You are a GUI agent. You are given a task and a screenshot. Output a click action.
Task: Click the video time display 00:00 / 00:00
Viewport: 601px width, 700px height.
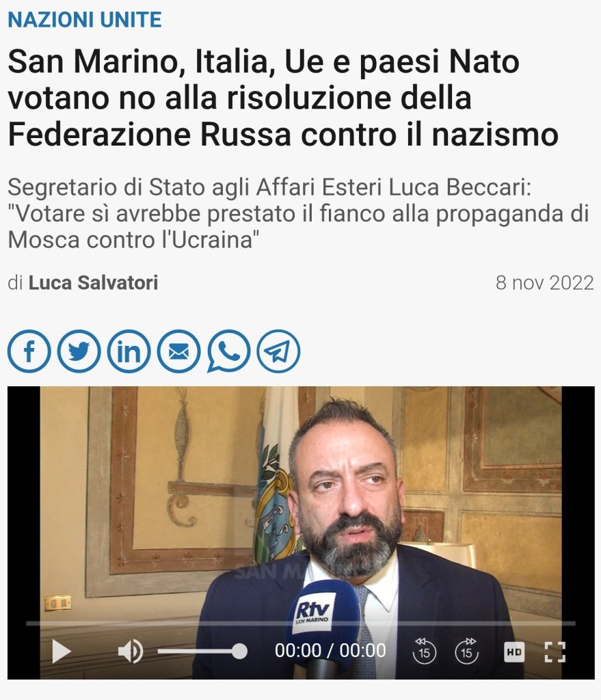pos(330,651)
